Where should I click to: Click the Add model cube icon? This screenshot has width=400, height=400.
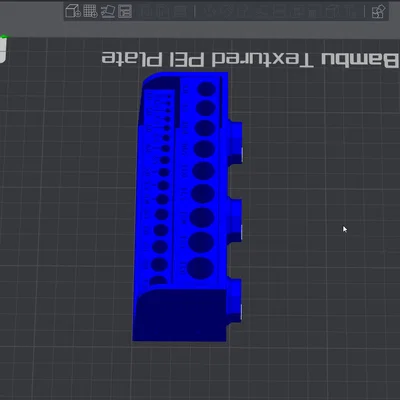tap(73, 11)
